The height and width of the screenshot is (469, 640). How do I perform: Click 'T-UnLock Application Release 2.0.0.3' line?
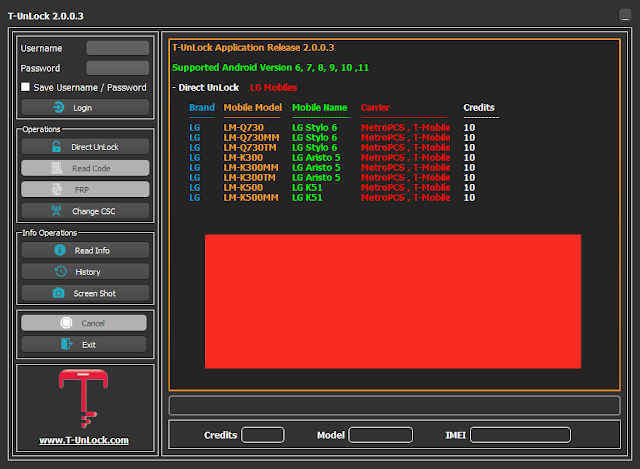[253, 47]
